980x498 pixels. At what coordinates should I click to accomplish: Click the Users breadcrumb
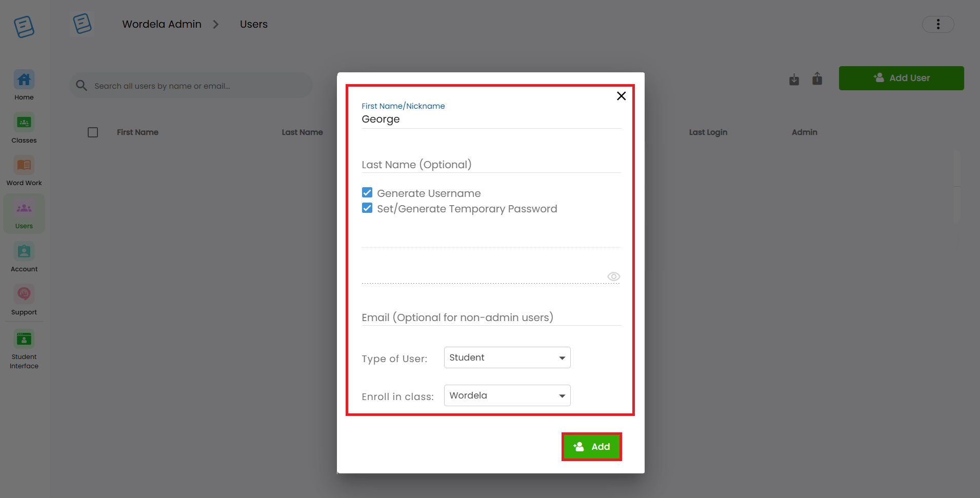[x=254, y=24]
